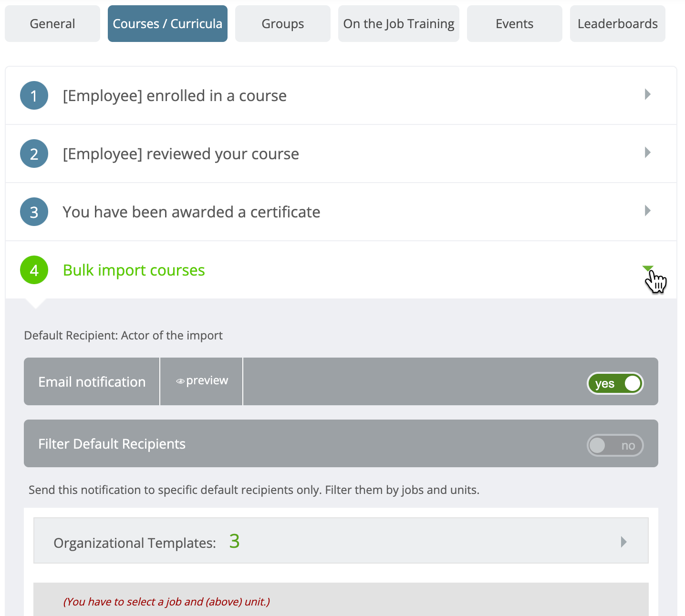The image size is (685, 616).
Task: Click the number 3 circle badge
Action: [34, 212]
